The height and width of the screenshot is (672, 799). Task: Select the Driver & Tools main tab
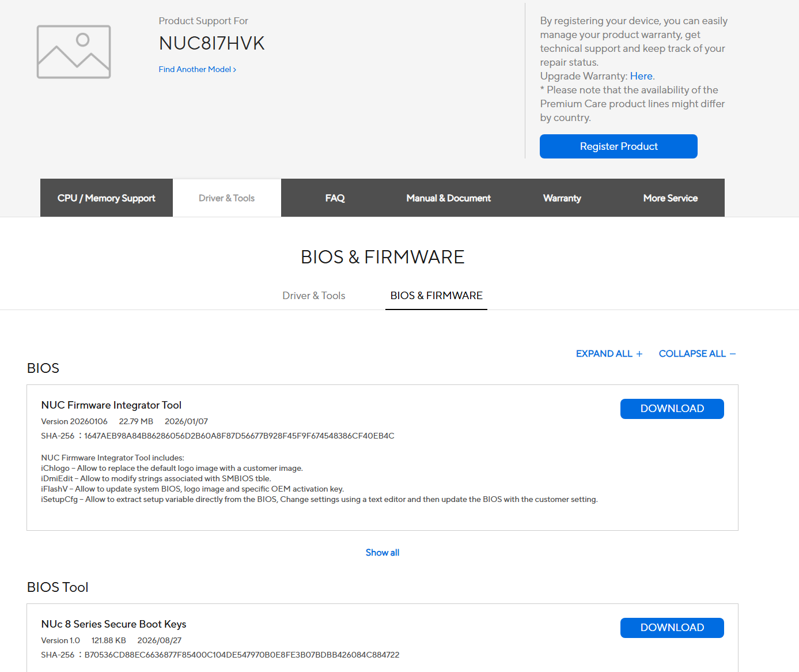point(227,198)
